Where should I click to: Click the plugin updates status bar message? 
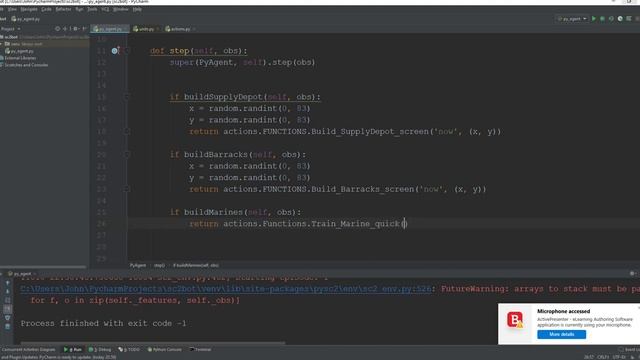pos(58,357)
